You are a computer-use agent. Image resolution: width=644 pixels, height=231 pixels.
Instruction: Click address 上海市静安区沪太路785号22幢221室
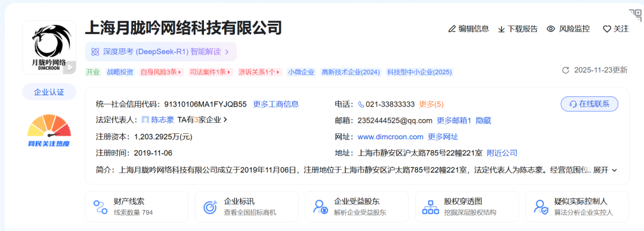(x=420, y=153)
